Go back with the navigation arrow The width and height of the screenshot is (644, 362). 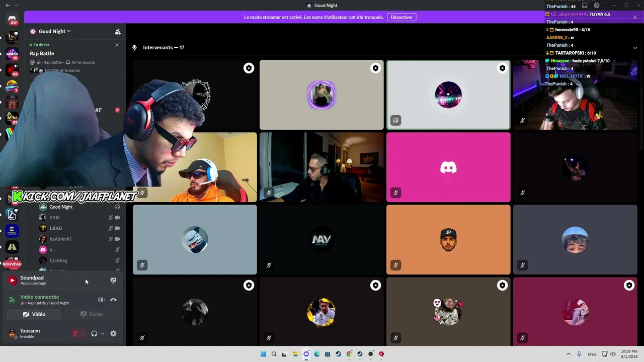[x=8, y=6]
